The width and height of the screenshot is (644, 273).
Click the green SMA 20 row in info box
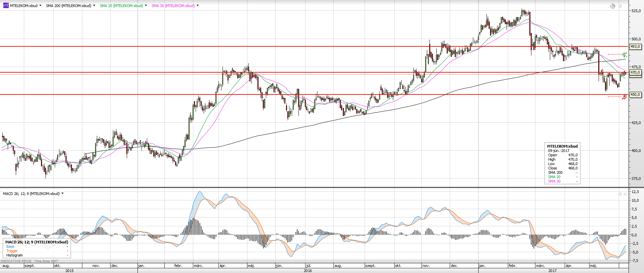click(x=563, y=177)
